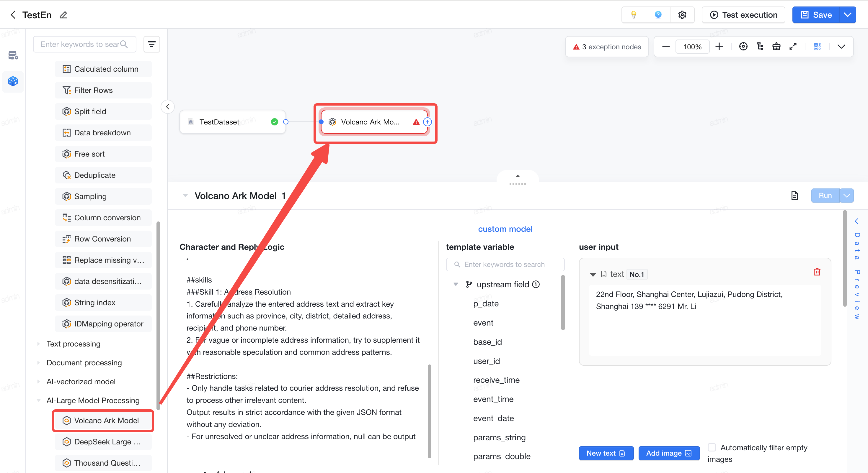868x473 pixels.
Task: Click the edit pencil next to TestEn
Action: [x=63, y=15]
